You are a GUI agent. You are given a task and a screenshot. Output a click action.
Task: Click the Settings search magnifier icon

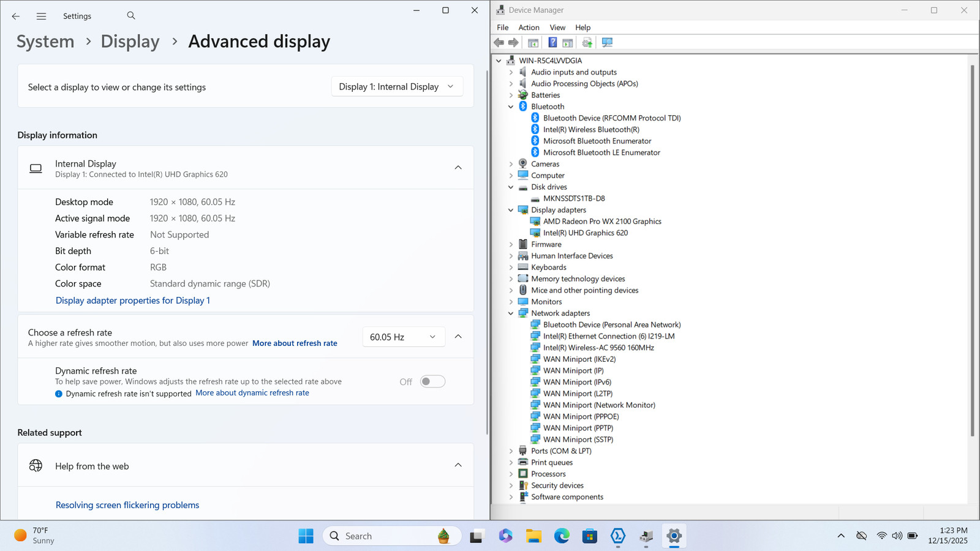click(131, 16)
